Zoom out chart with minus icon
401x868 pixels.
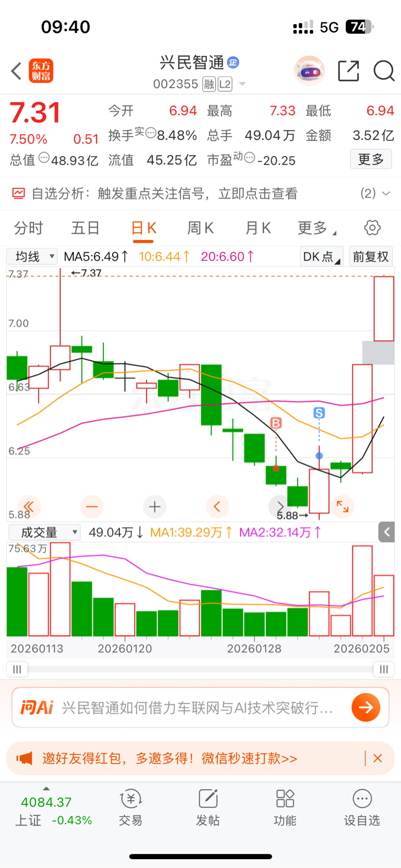(92, 506)
